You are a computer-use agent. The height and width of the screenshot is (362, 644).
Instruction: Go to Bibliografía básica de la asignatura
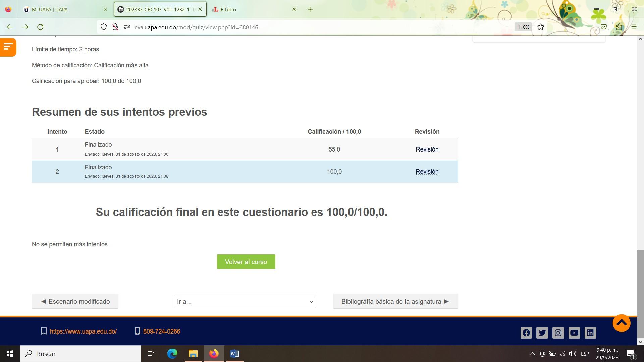(395, 301)
